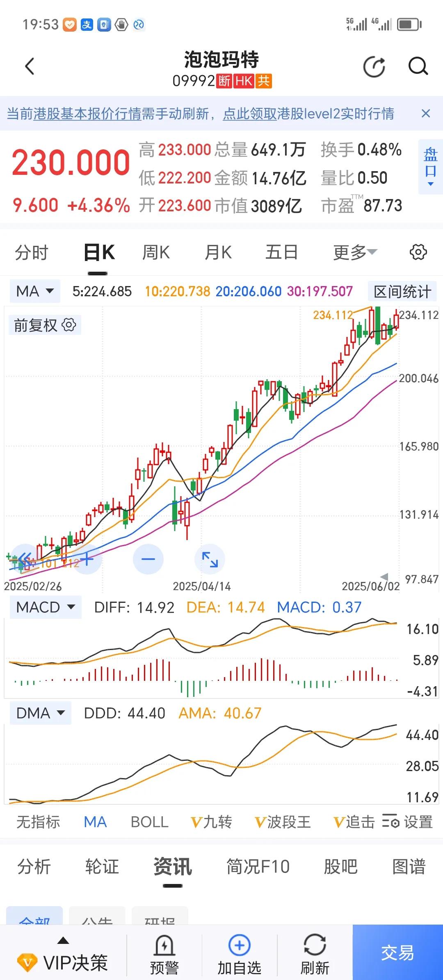Tap the refresh quote icon in header

[374, 66]
